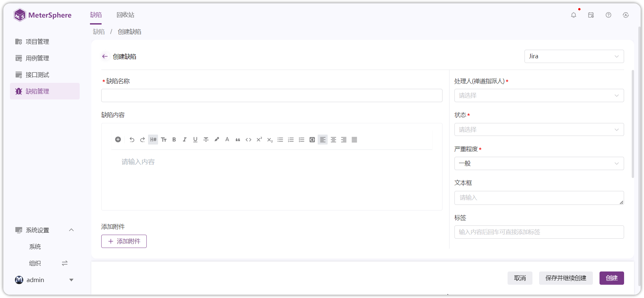Image resolution: width=644 pixels, height=298 pixels.
Task: Open the font size tool
Action: tap(164, 140)
